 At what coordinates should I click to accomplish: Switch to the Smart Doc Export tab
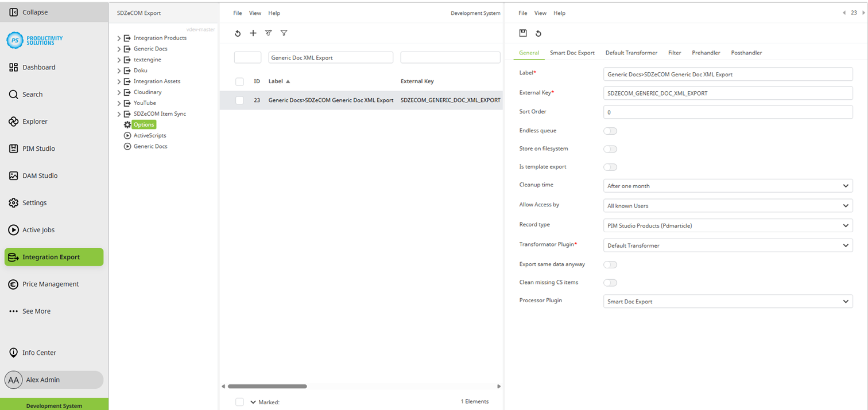572,52
